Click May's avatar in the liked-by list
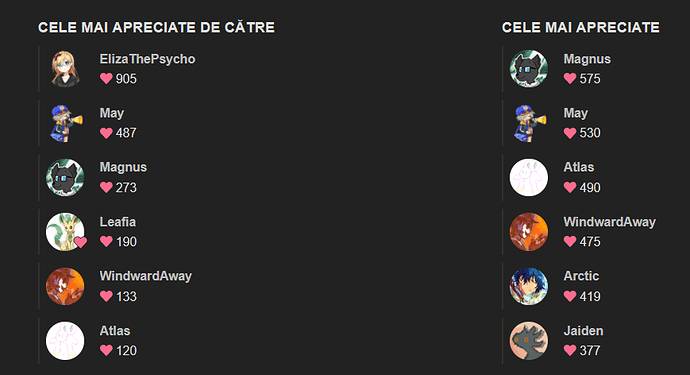 pos(65,123)
